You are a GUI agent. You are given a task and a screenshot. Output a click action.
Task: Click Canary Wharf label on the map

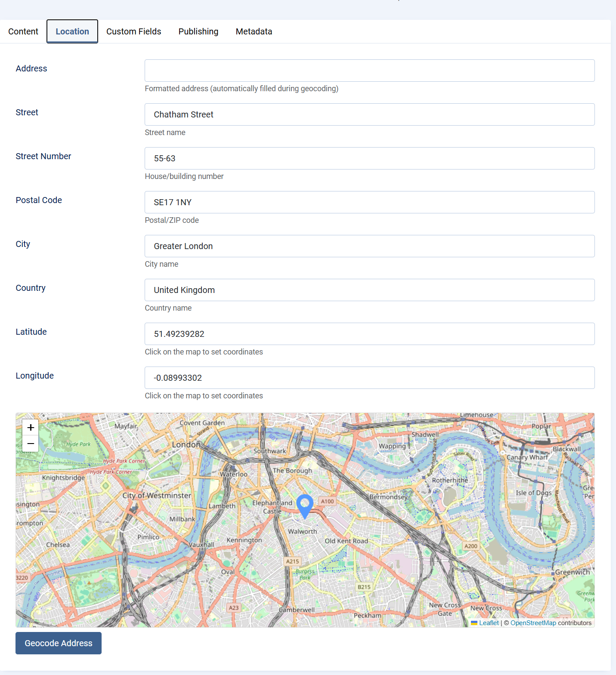tap(527, 457)
